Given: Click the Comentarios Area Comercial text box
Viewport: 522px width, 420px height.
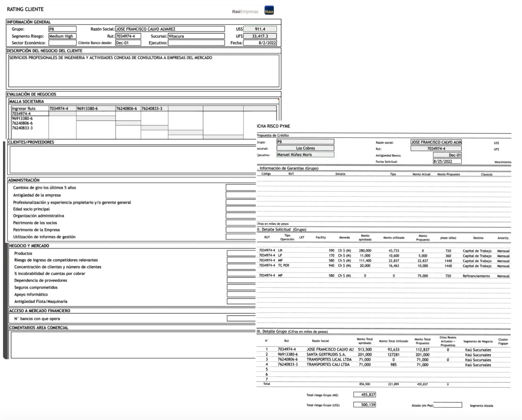Looking at the screenshot, I should 133,345.
